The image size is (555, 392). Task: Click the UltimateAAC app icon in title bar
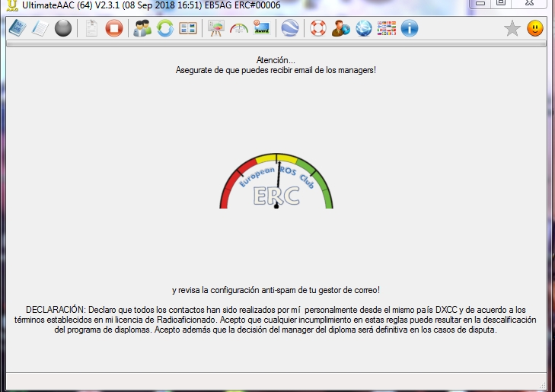(12, 5)
